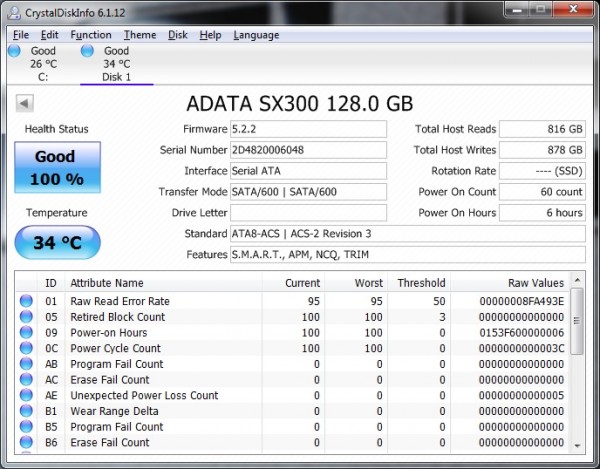Click the Good 100 % health status button

pyautogui.click(x=57, y=167)
